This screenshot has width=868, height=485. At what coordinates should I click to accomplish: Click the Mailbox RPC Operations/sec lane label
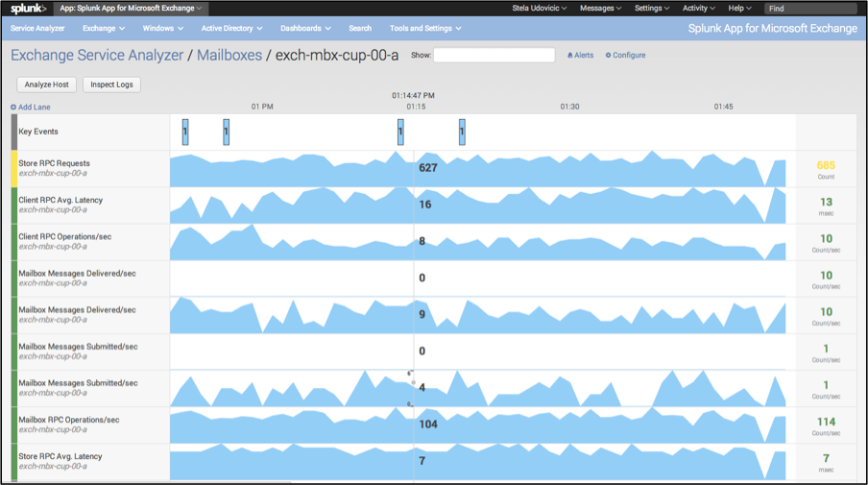[x=68, y=420]
